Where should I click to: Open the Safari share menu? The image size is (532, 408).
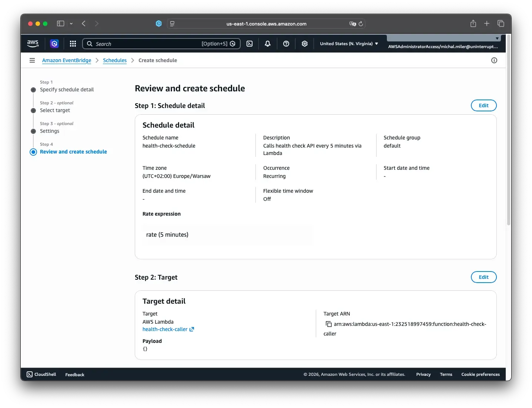click(473, 24)
